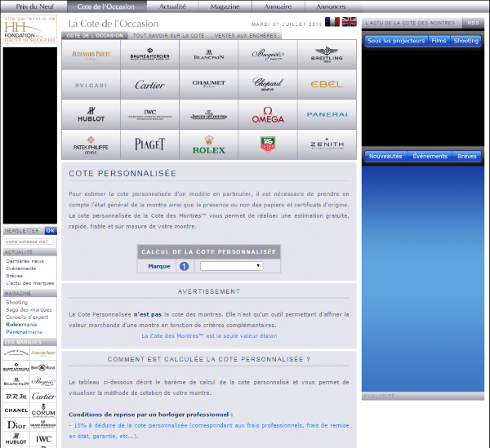Select the Chaumet Paris brand tile
This screenshot has height=448, width=490.
209,85
